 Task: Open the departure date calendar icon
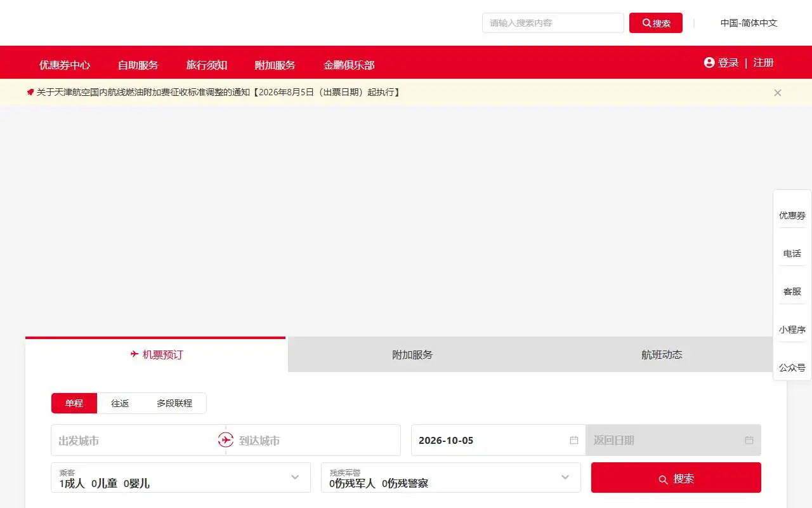point(574,440)
